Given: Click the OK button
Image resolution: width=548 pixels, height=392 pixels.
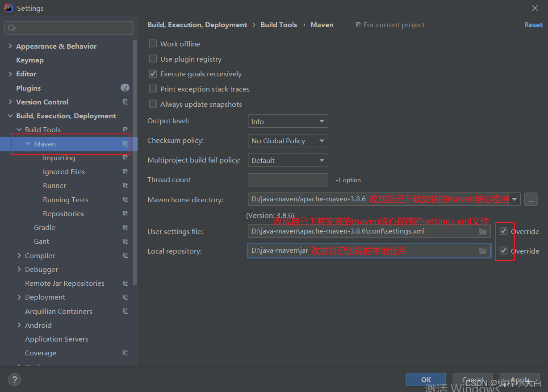Looking at the screenshot, I should pyautogui.click(x=426, y=379).
